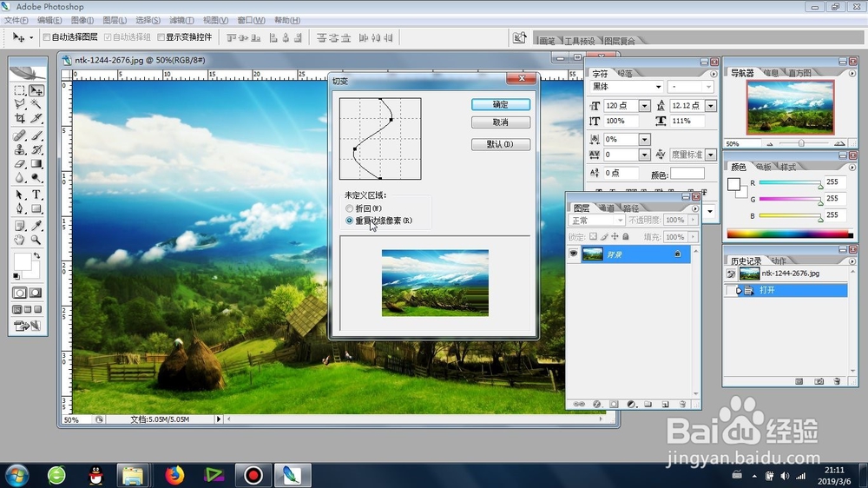The image size is (868, 488).
Task: Toggle history brush source for ntk-1244-2676.jpg snapshot
Action: [731, 274]
